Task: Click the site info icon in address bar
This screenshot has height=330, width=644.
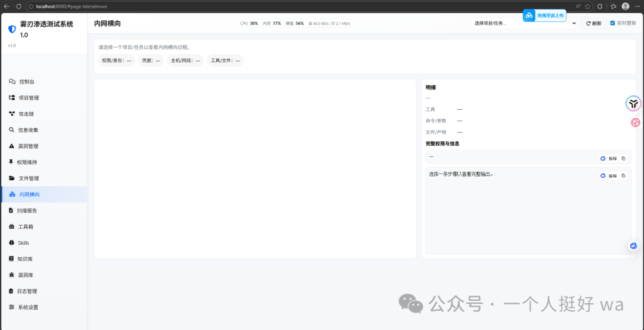Action: (31, 6)
